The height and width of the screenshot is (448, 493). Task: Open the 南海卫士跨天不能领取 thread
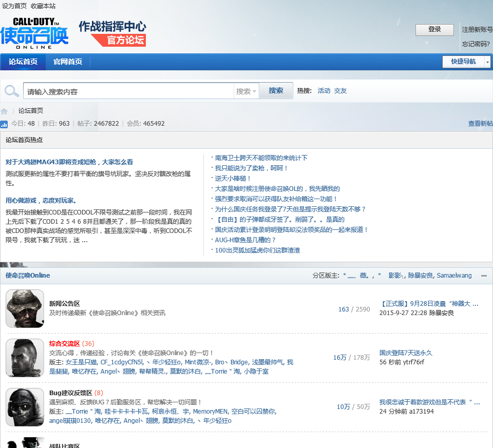(261, 158)
